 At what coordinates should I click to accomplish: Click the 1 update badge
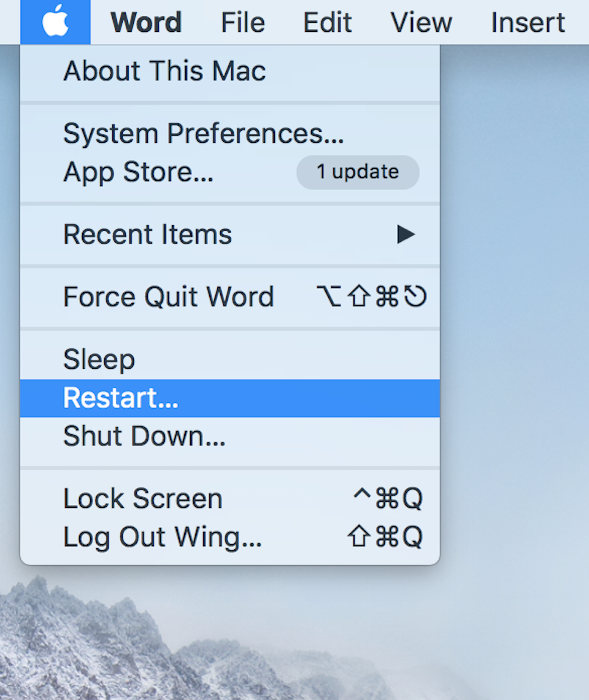point(358,172)
